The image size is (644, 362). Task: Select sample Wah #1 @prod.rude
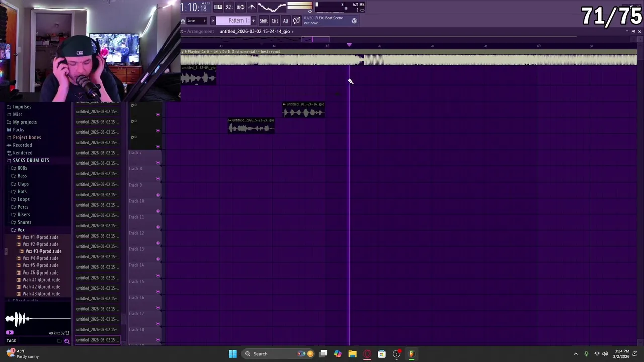(41, 280)
